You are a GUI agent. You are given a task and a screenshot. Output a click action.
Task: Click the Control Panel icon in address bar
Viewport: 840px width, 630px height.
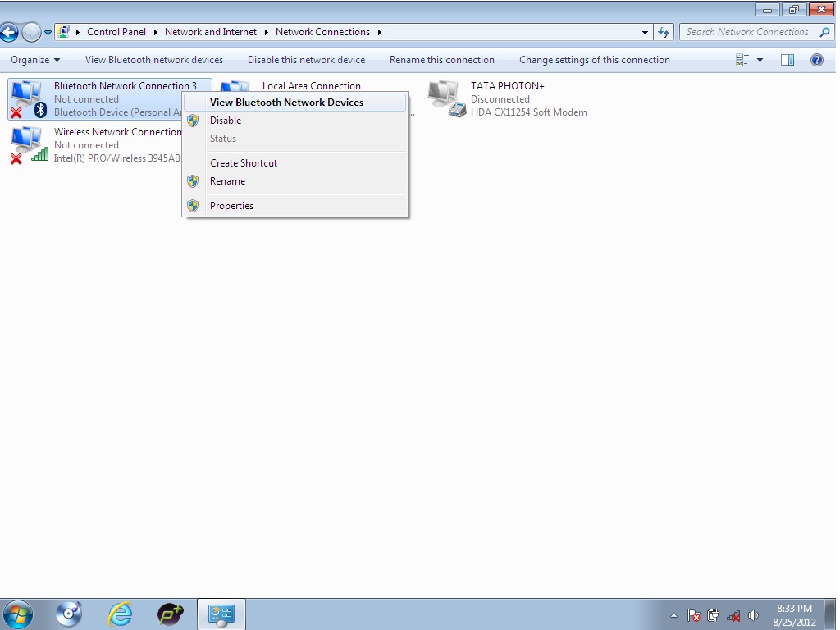click(63, 32)
